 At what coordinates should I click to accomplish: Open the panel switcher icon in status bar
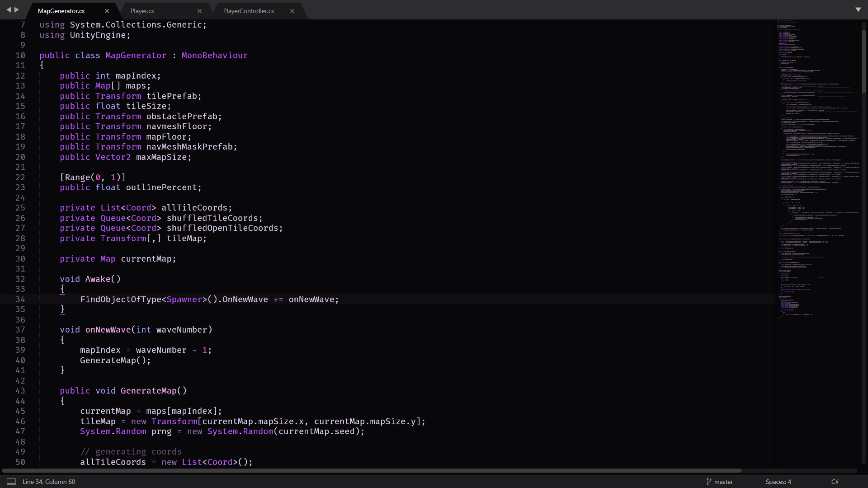(11, 482)
